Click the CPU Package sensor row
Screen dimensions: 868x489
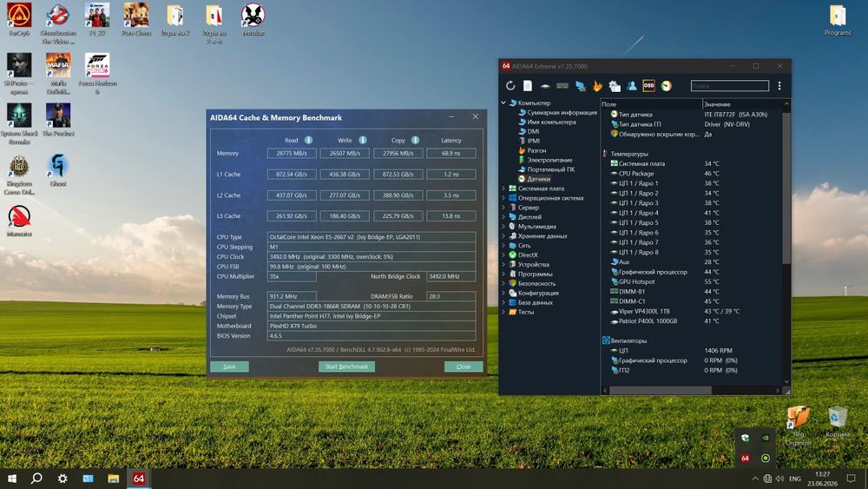point(692,174)
